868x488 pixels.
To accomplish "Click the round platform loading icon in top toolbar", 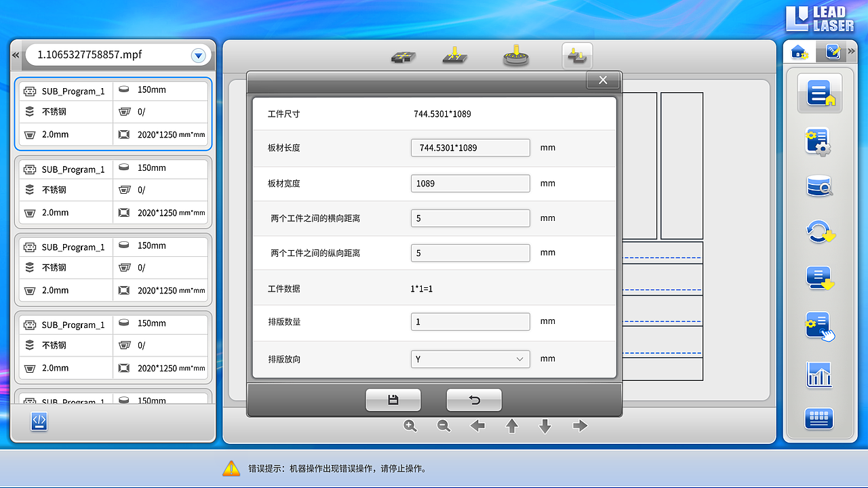I will [515, 56].
